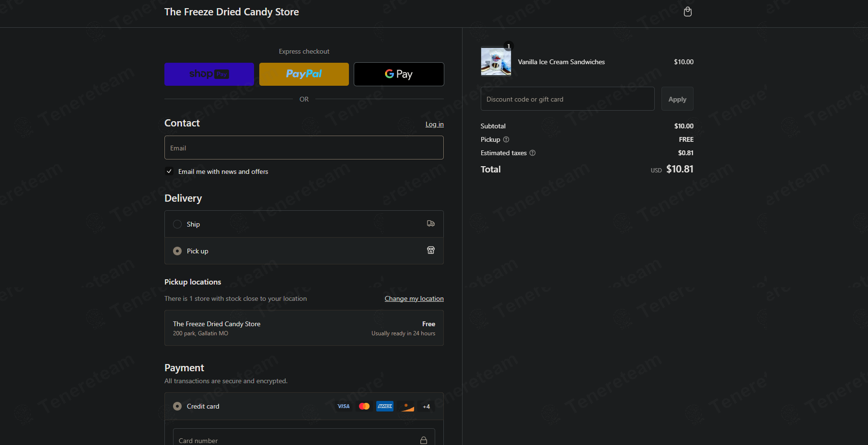
Task: Click the Vanilla Ice Cream Sandwiches thumbnail
Action: [496, 61]
